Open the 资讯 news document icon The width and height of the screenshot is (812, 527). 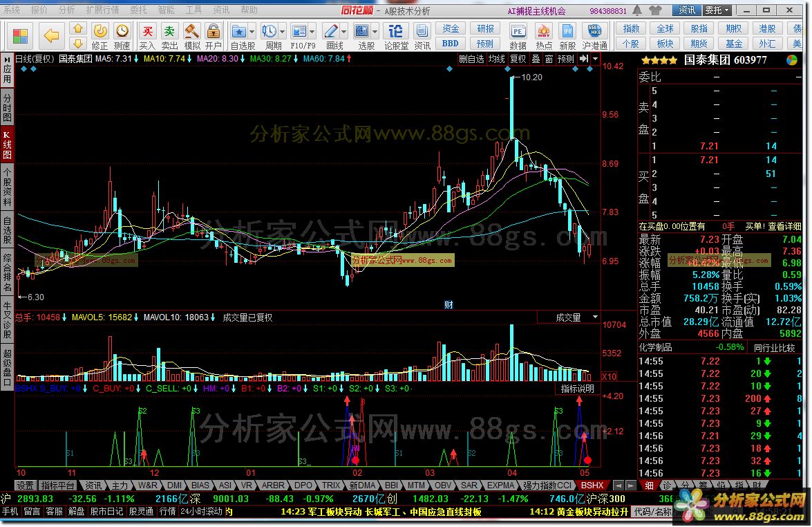pos(422,36)
